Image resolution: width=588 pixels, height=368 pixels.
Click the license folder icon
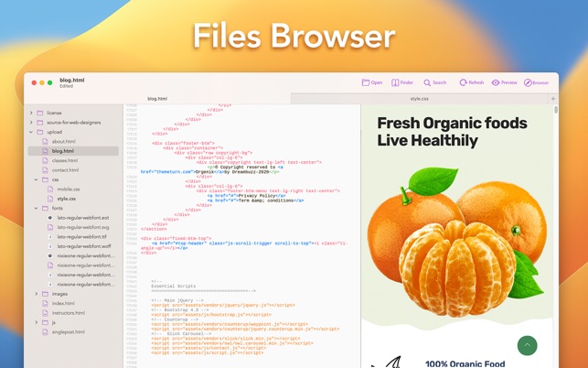tap(39, 113)
